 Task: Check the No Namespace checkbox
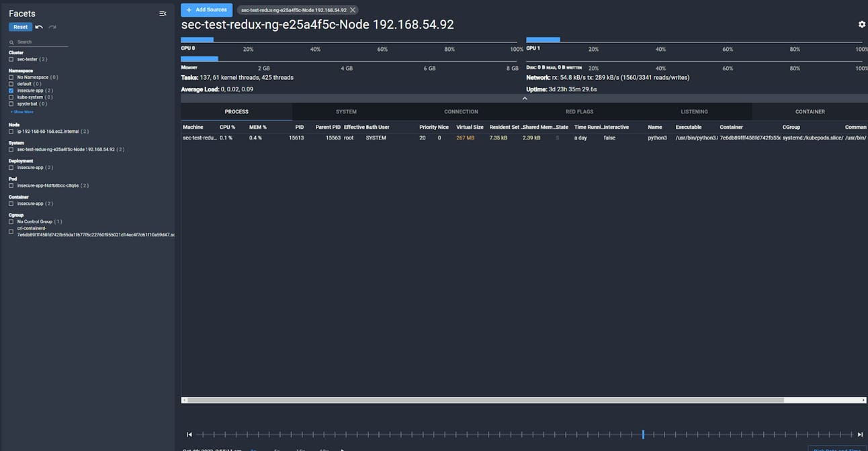11,77
